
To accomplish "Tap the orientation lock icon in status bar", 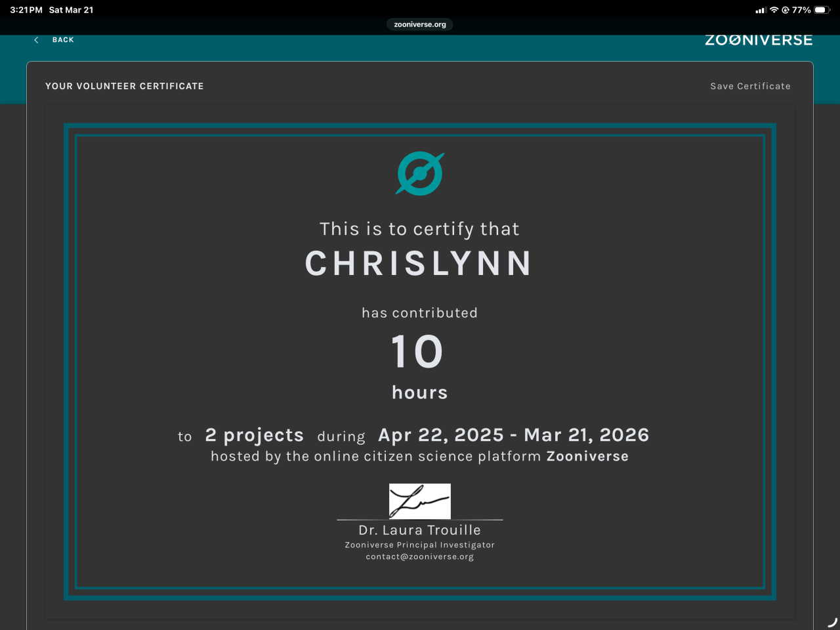I will (785, 10).
